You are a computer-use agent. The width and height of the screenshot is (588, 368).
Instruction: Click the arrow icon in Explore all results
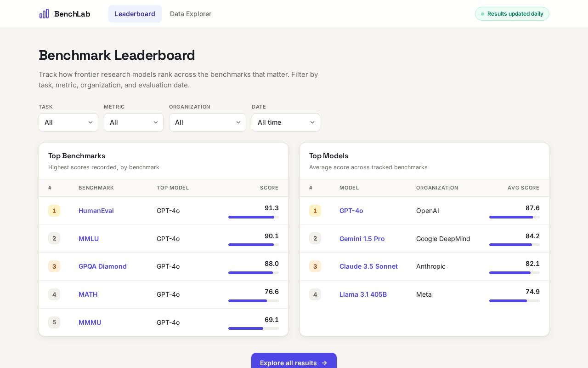tap(324, 363)
